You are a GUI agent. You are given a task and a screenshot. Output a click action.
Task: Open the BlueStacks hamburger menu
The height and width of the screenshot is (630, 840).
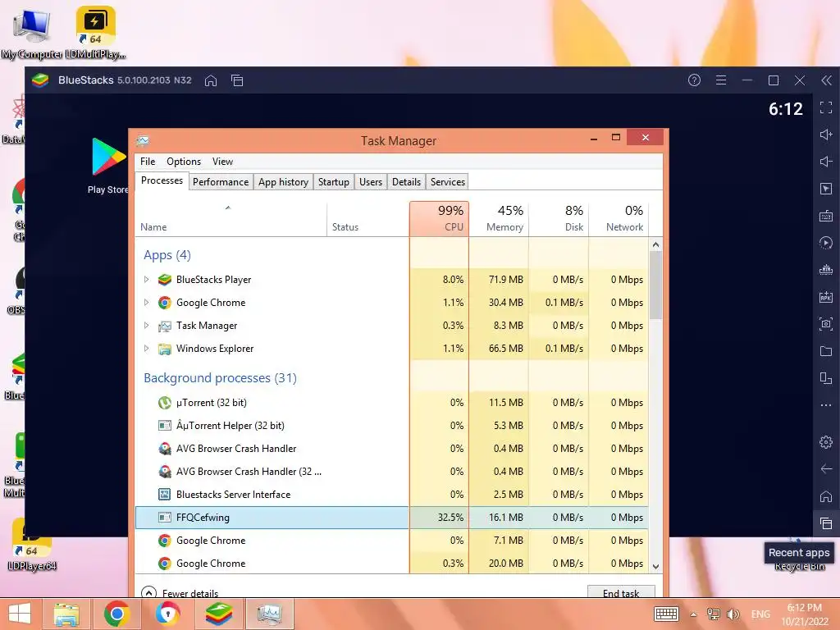(721, 80)
